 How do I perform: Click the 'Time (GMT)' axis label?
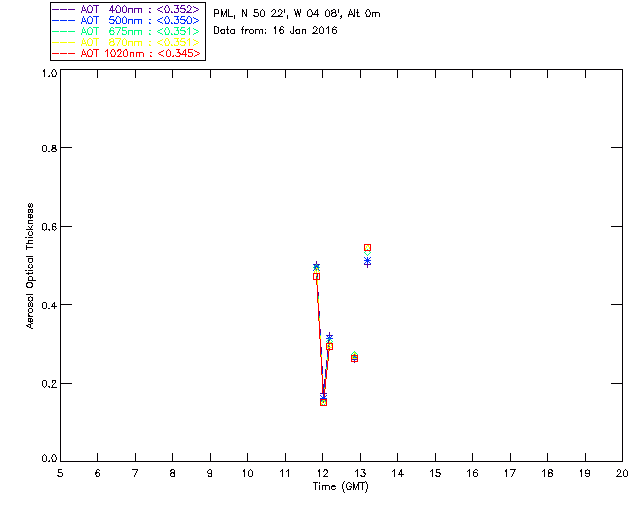(x=341, y=487)
